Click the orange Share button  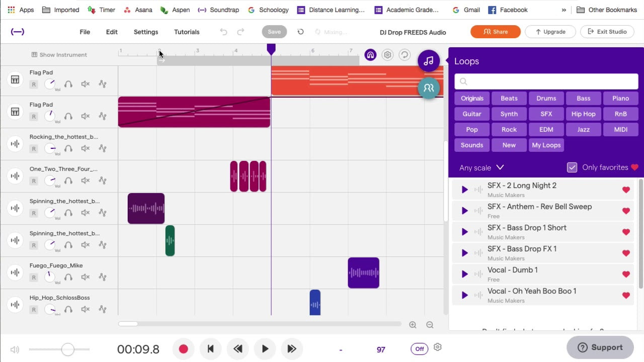(x=495, y=32)
